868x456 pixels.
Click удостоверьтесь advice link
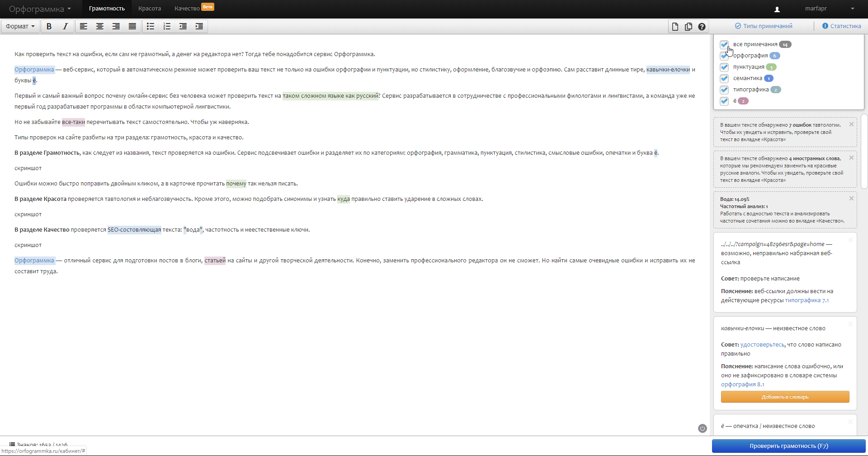click(762, 345)
